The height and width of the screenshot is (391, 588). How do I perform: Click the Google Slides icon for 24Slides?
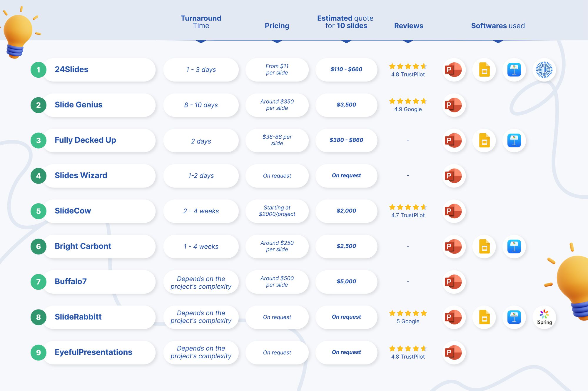[x=484, y=70]
